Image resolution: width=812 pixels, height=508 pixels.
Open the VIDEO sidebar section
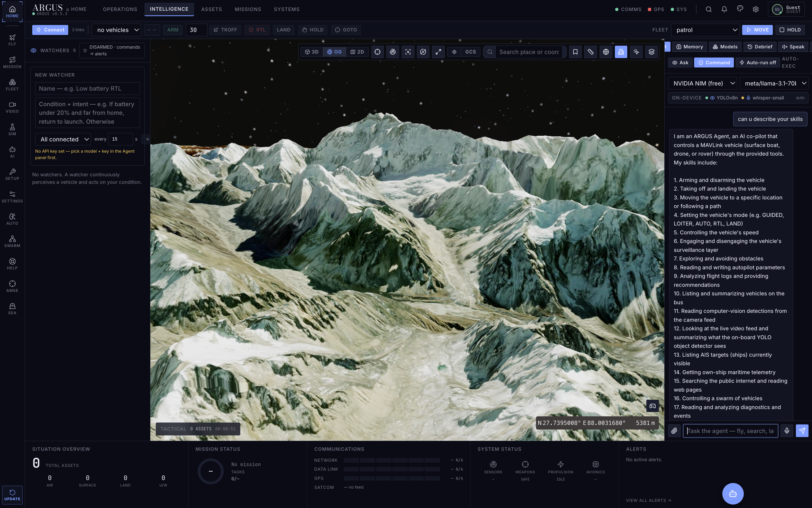(x=12, y=107)
